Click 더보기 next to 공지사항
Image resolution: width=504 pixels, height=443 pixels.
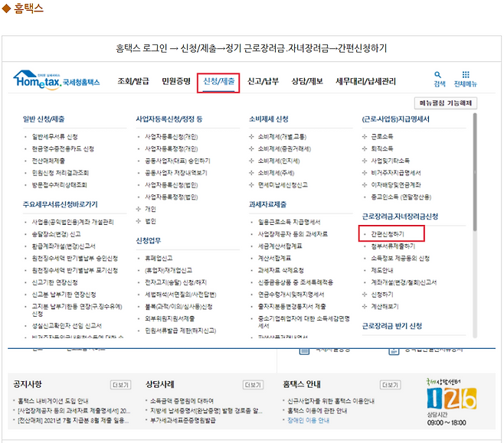[121, 385]
